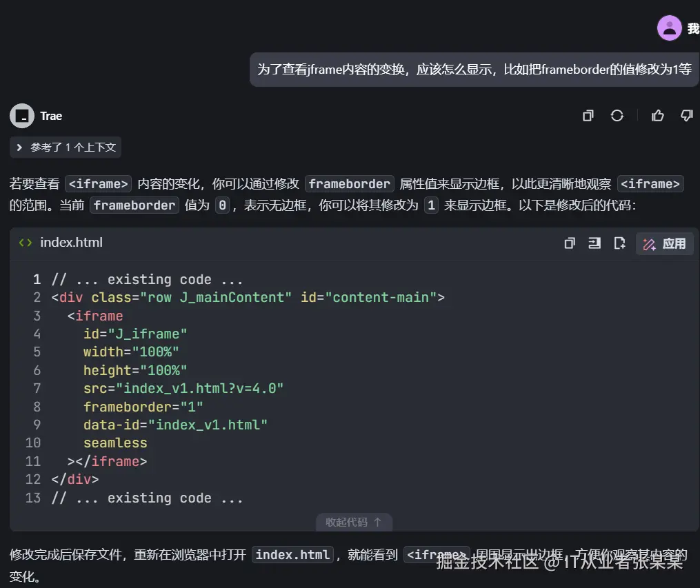Click code line id="J_iframe"

(x=135, y=334)
